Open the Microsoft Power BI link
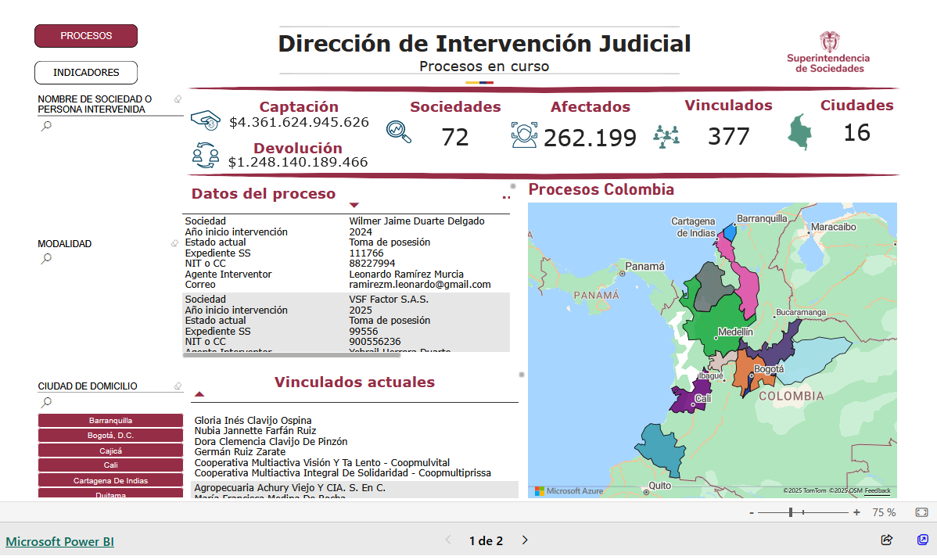This screenshot has height=560, width=937. [x=59, y=541]
